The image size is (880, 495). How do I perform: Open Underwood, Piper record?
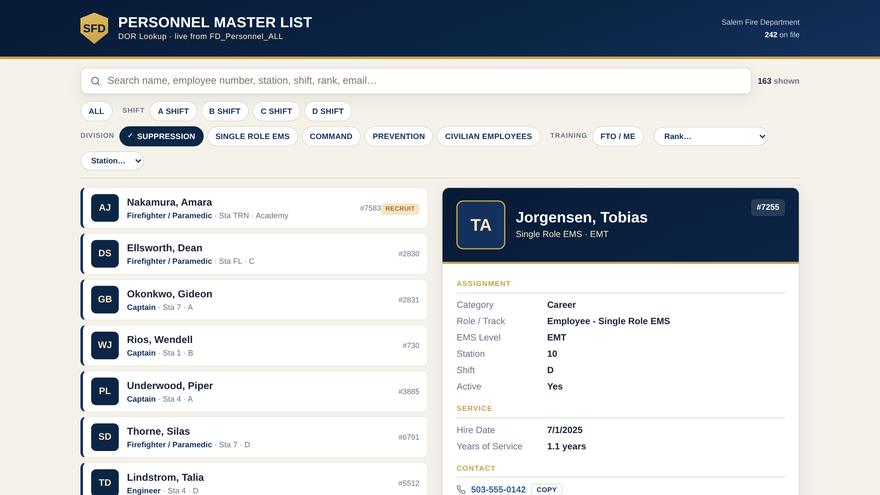click(254, 391)
